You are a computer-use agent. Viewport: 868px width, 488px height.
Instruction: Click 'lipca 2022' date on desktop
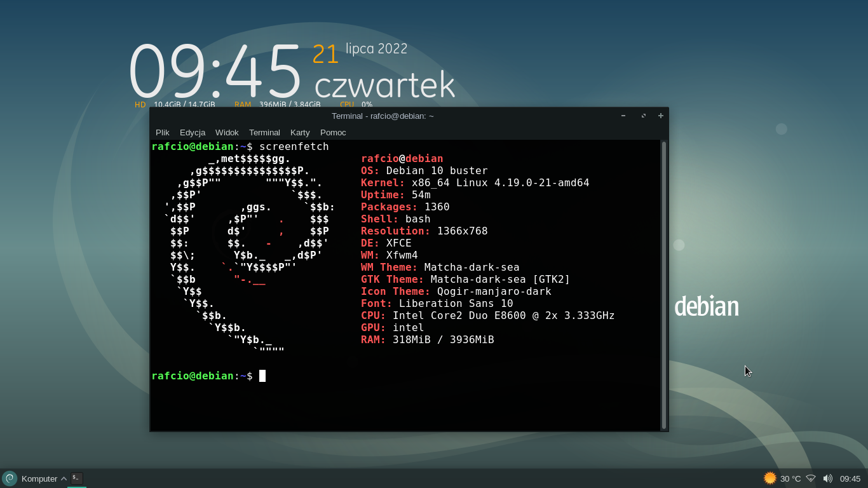tap(376, 49)
